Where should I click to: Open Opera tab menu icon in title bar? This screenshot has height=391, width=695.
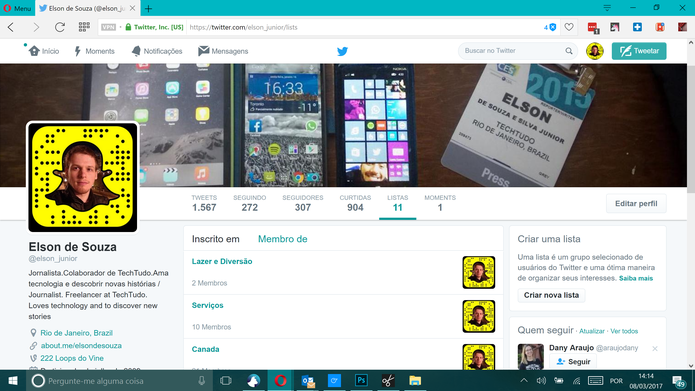pyautogui.click(x=607, y=8)
